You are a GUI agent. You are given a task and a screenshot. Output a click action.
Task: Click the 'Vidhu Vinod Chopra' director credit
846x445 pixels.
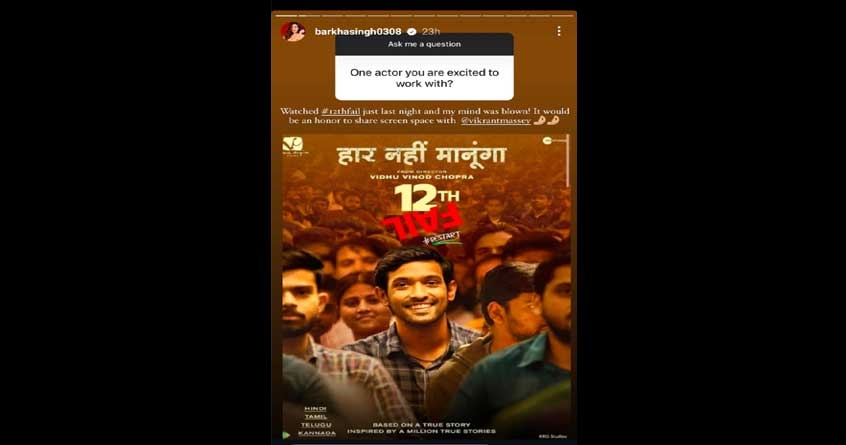click(422, 177)
